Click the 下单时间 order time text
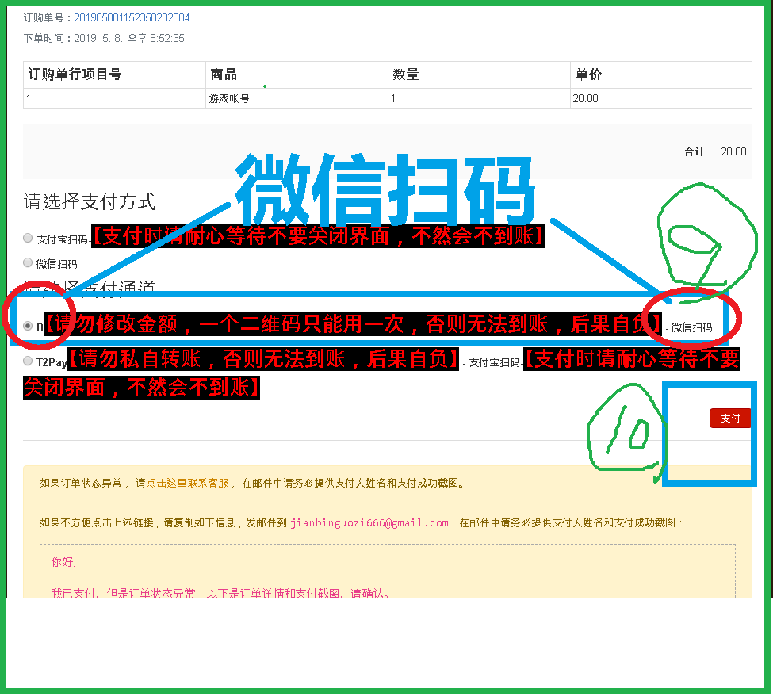The width and height of the screenshot is (773, 700). 104,39
